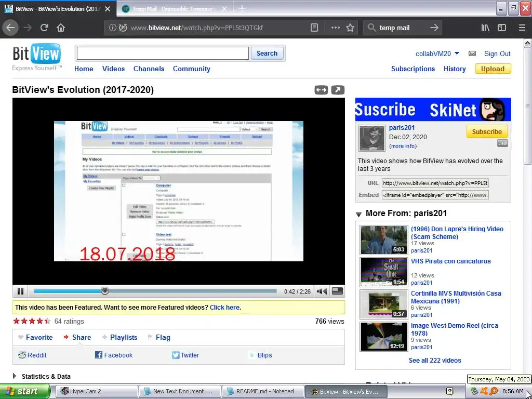
Task: Share the video on Facebook
Action: coord(114,355)
